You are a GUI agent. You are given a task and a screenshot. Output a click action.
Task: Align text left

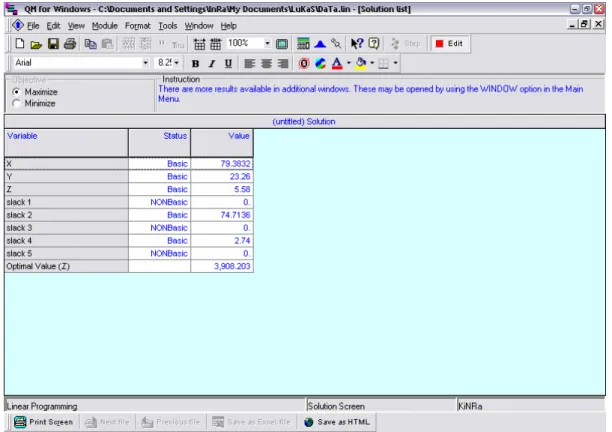click(249, 64)
